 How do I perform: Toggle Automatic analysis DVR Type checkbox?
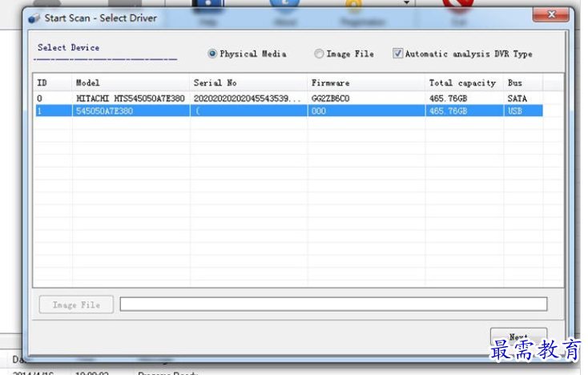point(397,54)
